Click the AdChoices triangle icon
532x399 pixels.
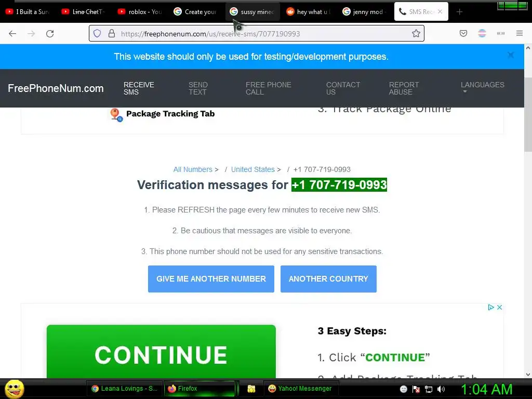coord(490,308)
